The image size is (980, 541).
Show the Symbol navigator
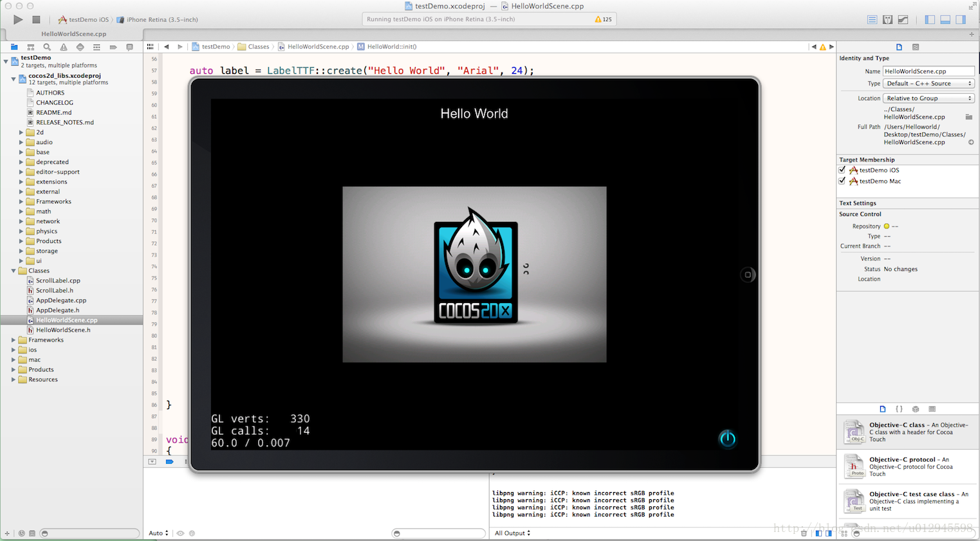(30, 47)
